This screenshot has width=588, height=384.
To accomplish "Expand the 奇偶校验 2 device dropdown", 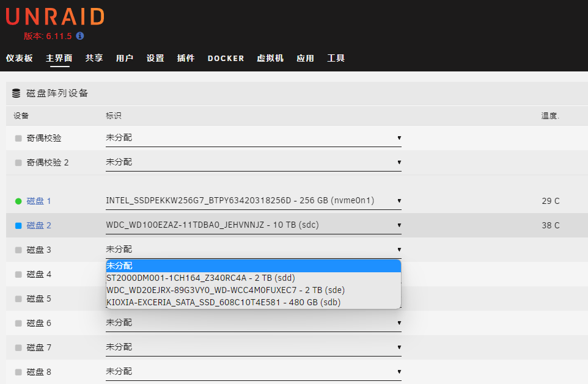I will 253,162.
